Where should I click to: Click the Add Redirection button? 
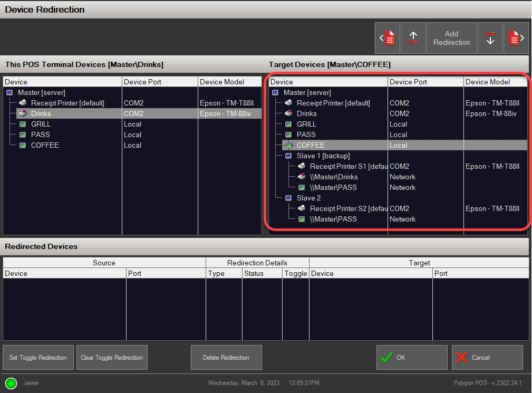451,37
